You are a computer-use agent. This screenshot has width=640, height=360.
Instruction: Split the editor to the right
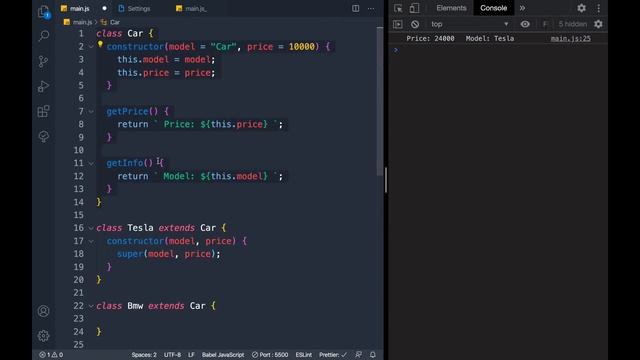click(x=356, y=8)
